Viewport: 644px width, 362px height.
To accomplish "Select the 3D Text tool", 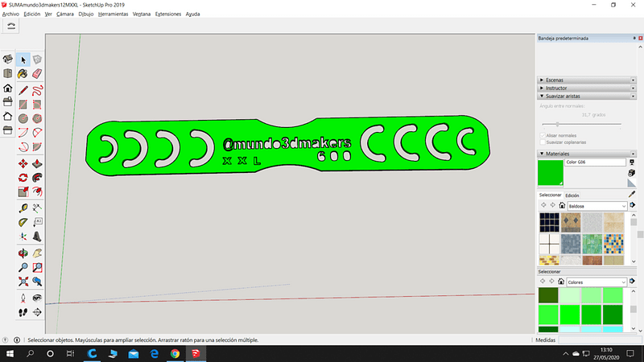I will point(37,237).
